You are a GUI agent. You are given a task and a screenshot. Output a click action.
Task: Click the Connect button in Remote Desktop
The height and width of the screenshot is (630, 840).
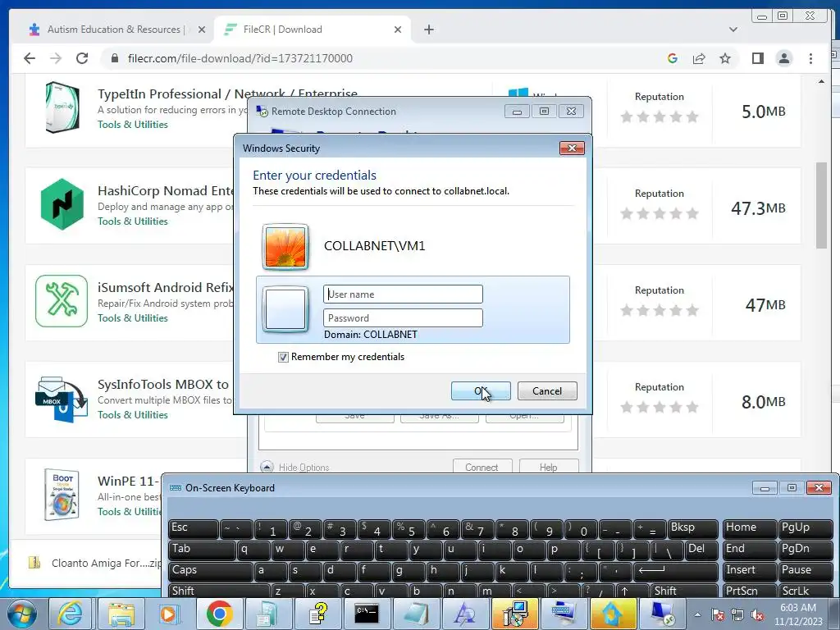[482, 467]
